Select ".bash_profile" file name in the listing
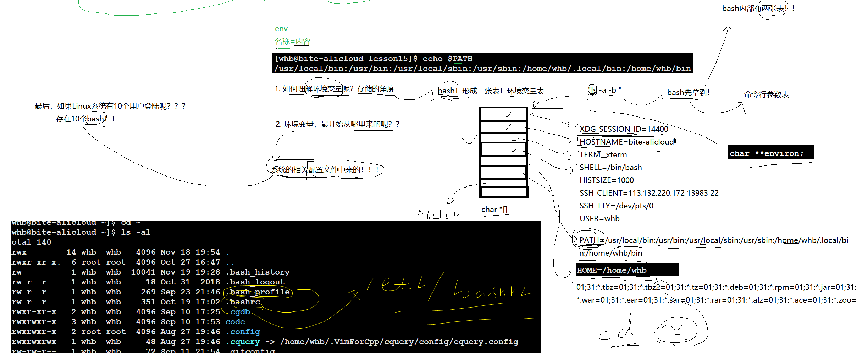The image size is (868, 353). [x=258, y=292]
